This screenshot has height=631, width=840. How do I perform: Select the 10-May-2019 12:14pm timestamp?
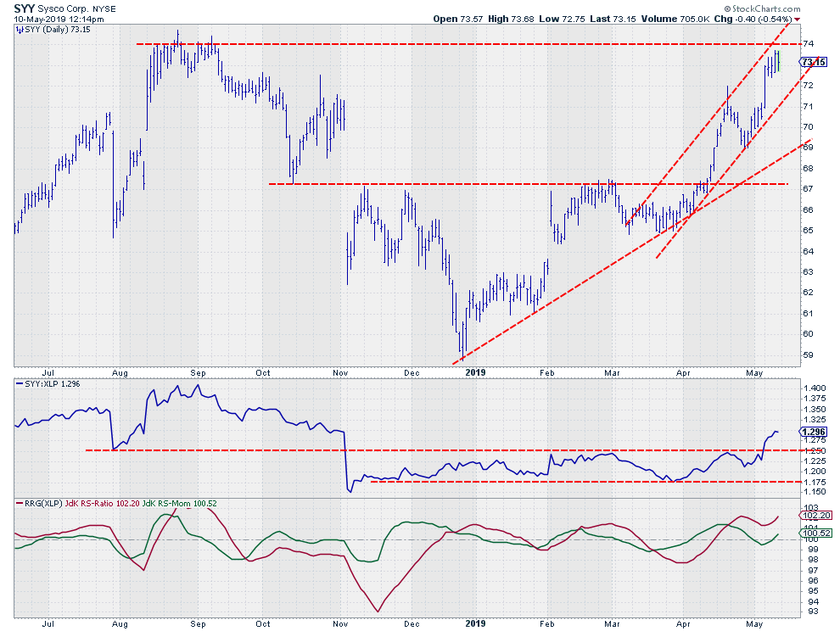click(59, 19)
